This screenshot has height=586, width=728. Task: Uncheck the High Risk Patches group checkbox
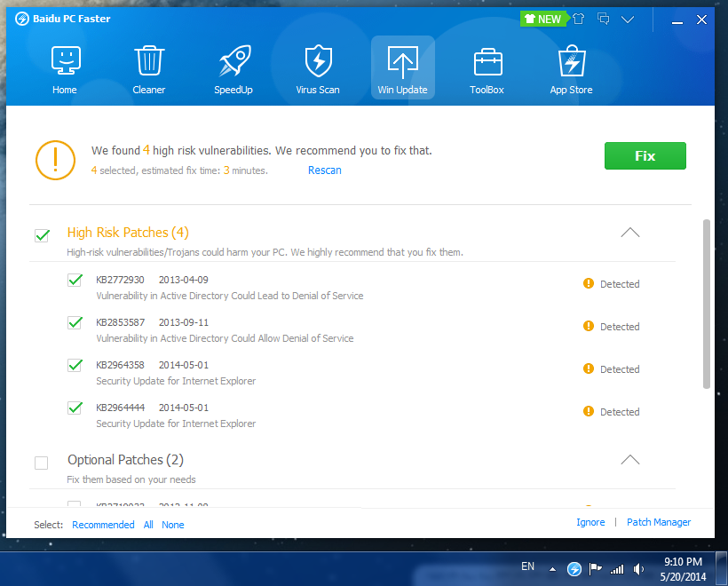click(x=42, y=235)
